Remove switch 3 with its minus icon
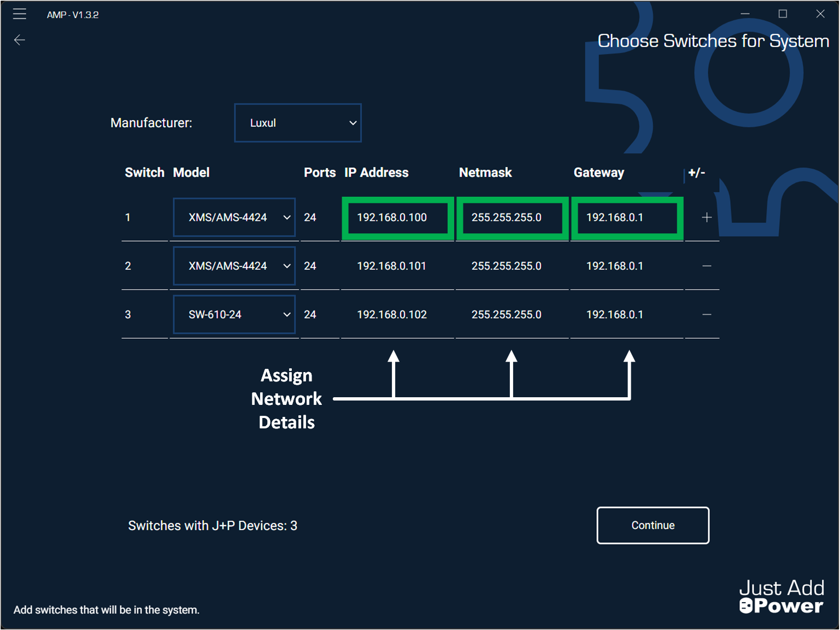The height and width of the screenshot is (630, 840). (707, 315)
